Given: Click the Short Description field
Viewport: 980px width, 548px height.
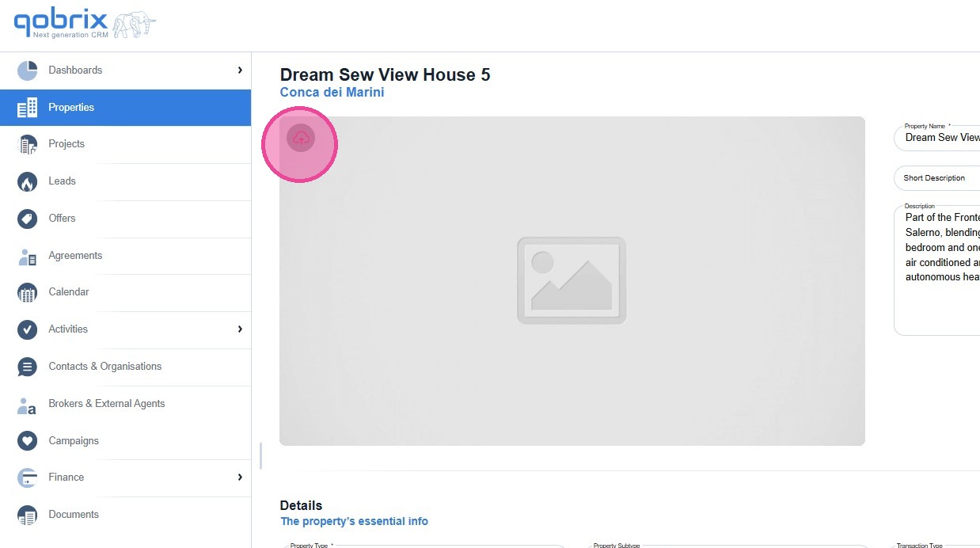Looking at the screenshot, I should coord(938,178).
